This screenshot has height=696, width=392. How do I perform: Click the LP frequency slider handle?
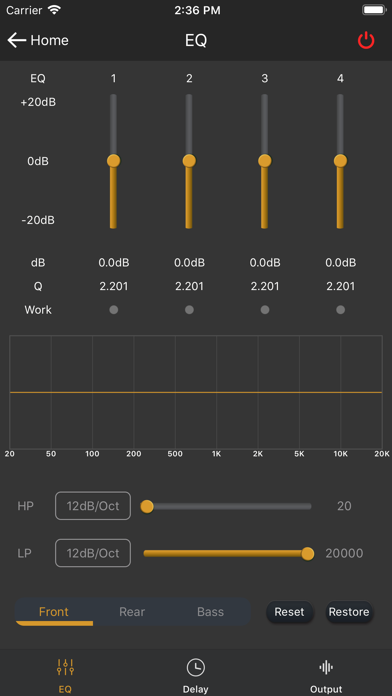click(308, 554)
